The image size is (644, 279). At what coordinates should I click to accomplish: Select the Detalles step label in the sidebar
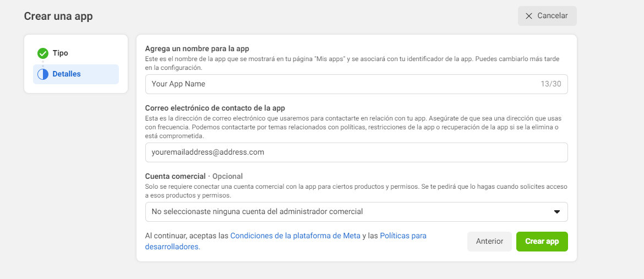click(67, 74)
